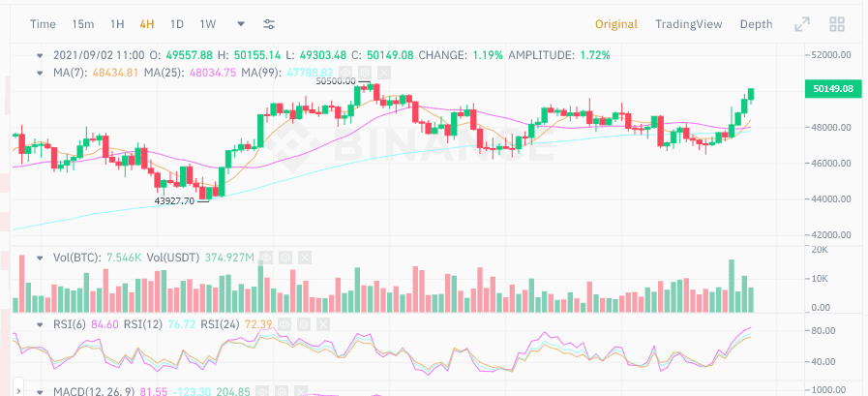Select the 15m interval button
Image resolution: width=868 pixels, height=396 pixels.
pos(83,24)
